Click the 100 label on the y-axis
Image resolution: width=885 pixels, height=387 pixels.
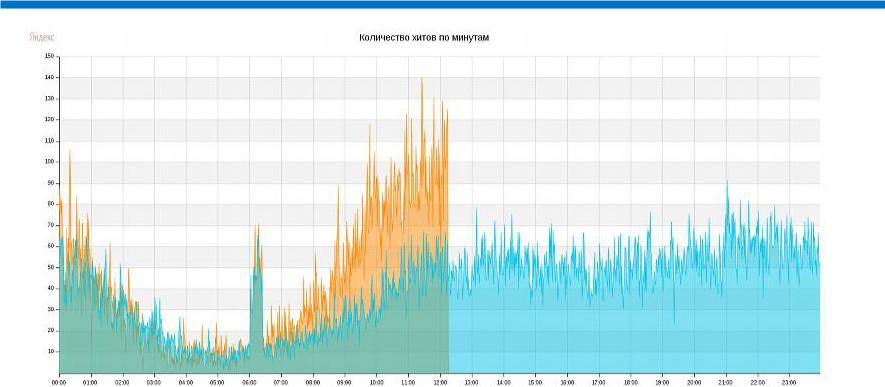49,162
